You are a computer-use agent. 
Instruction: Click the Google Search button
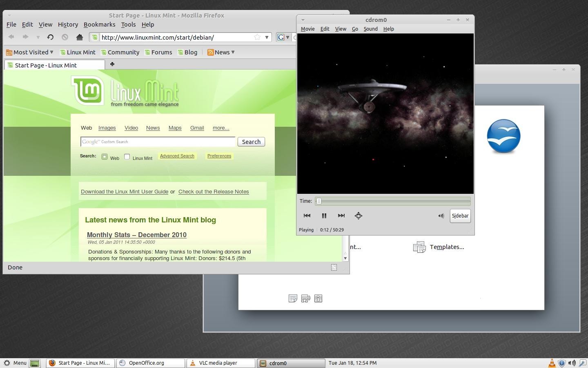[x=251, y=142]
